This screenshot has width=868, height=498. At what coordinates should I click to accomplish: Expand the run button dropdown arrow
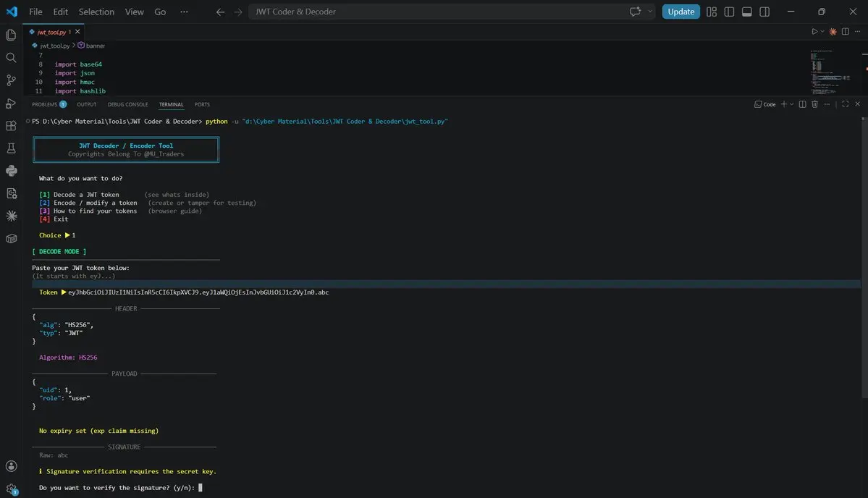point(822,32)
